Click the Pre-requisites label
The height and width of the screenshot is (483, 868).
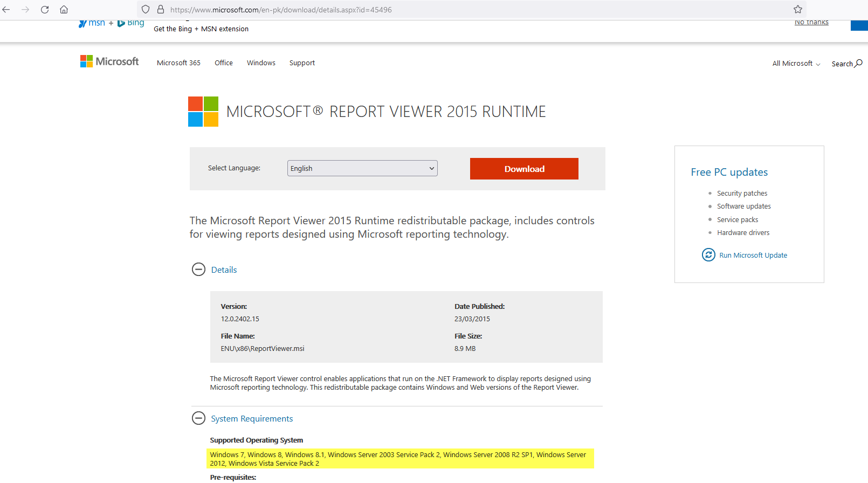click(x=233, y=477)
